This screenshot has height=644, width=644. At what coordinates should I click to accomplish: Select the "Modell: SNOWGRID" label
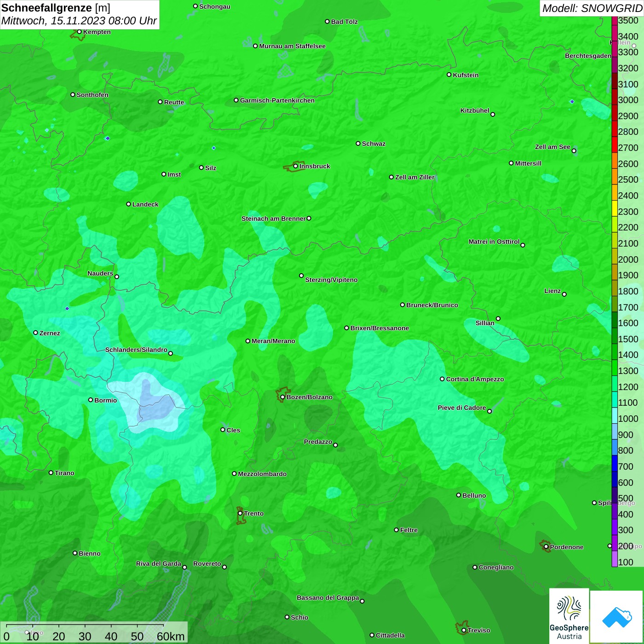tap(592, 8)
